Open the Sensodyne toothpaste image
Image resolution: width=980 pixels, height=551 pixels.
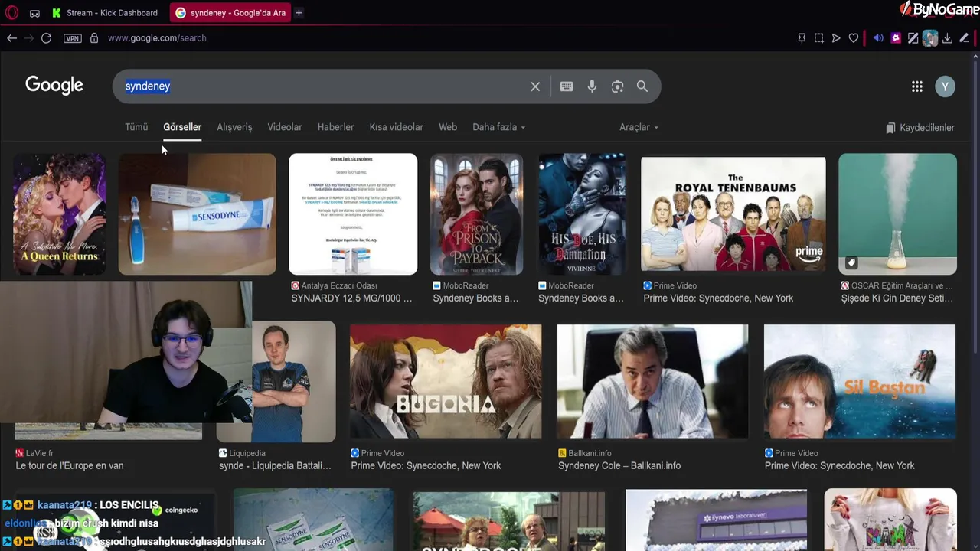197,214
